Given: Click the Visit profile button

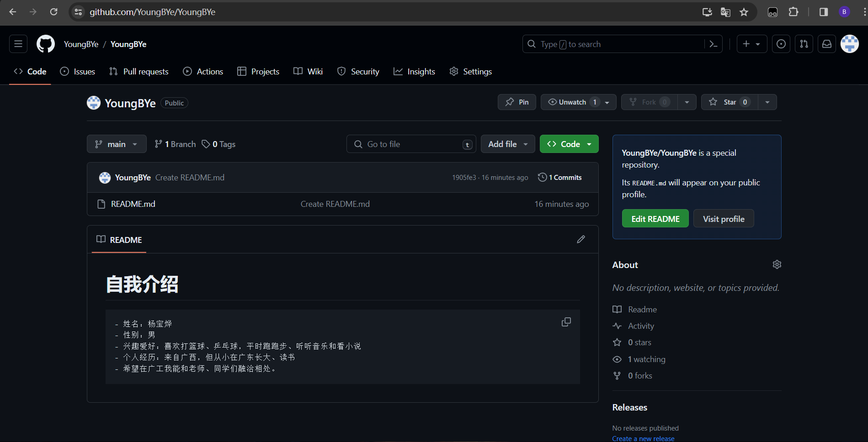Looking at the screenshot, I should [724, 219].
